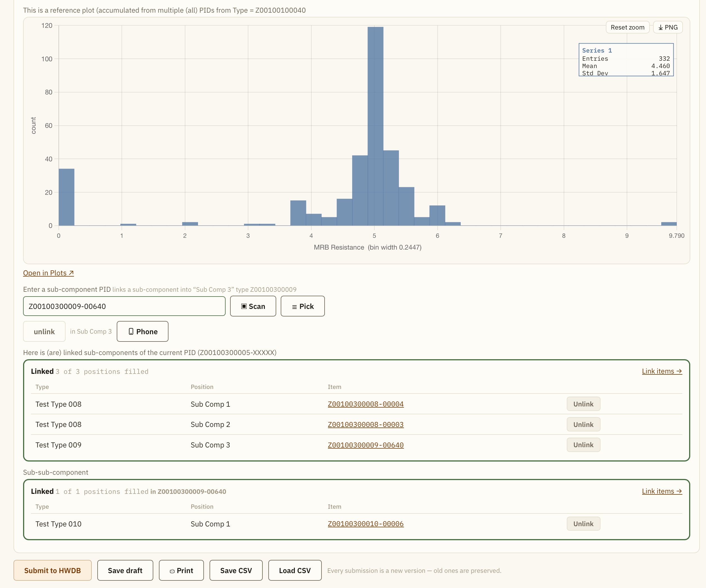This screenshot has width=706, height=588.
Task: Open in Plots external link
Action: point(48,273)
